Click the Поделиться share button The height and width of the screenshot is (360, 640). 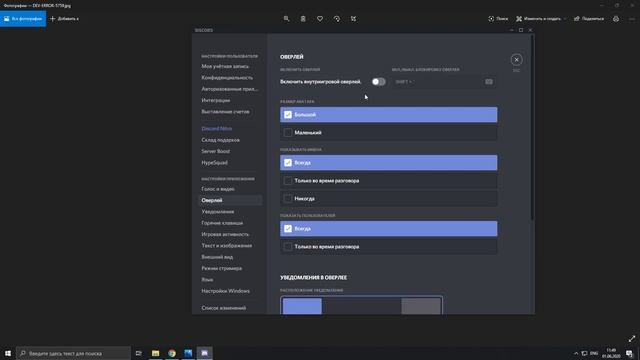pyautogui.click(x=589, y=19)
